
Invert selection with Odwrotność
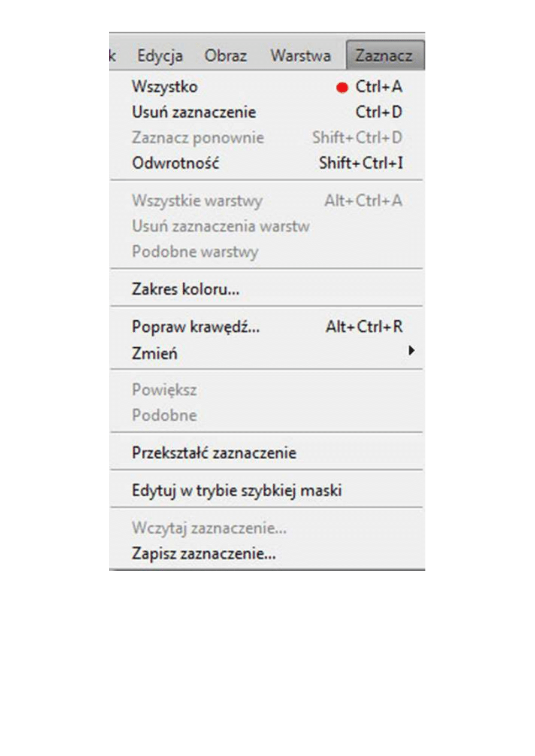click(x=176, y=163)
